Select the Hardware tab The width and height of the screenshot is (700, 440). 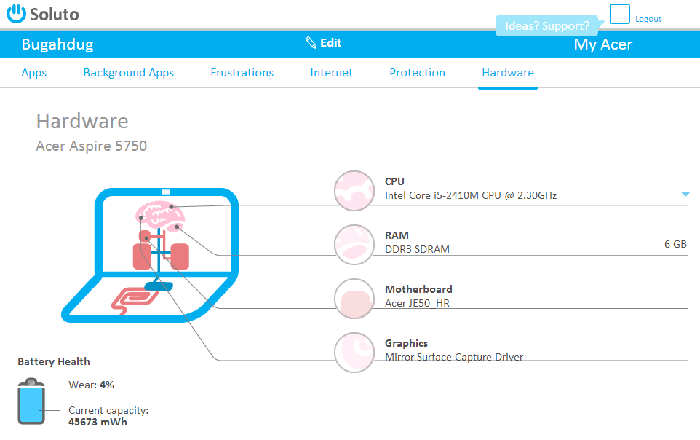coord(507,73)
